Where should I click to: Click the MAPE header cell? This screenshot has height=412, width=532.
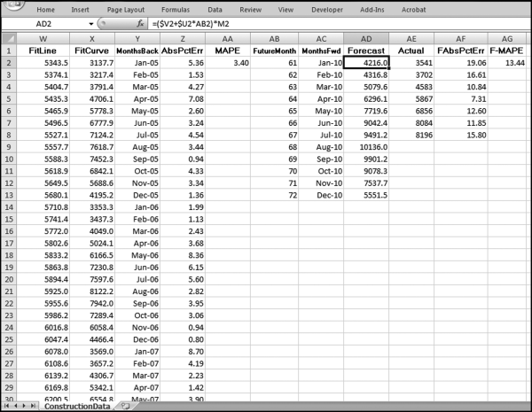pos(228,51)
